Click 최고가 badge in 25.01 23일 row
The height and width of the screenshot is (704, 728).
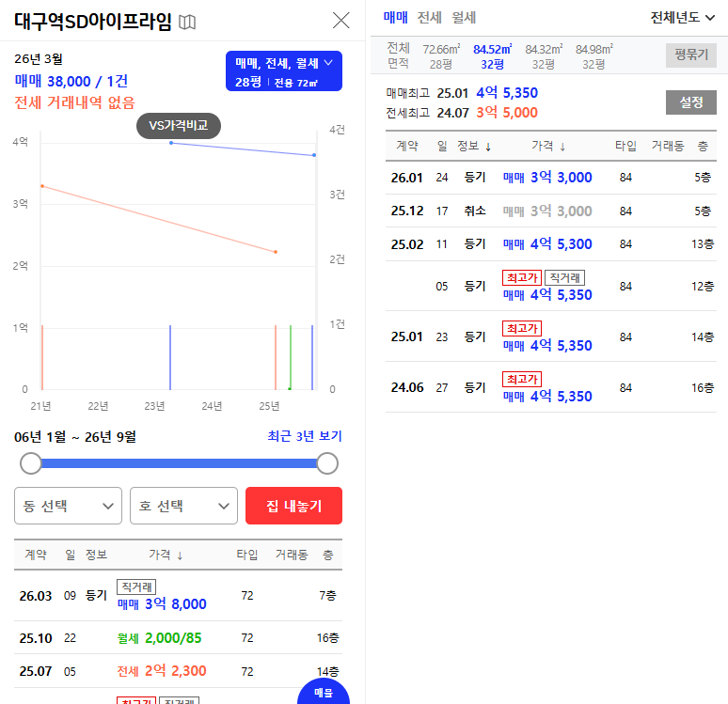click(x=522, y=329)
